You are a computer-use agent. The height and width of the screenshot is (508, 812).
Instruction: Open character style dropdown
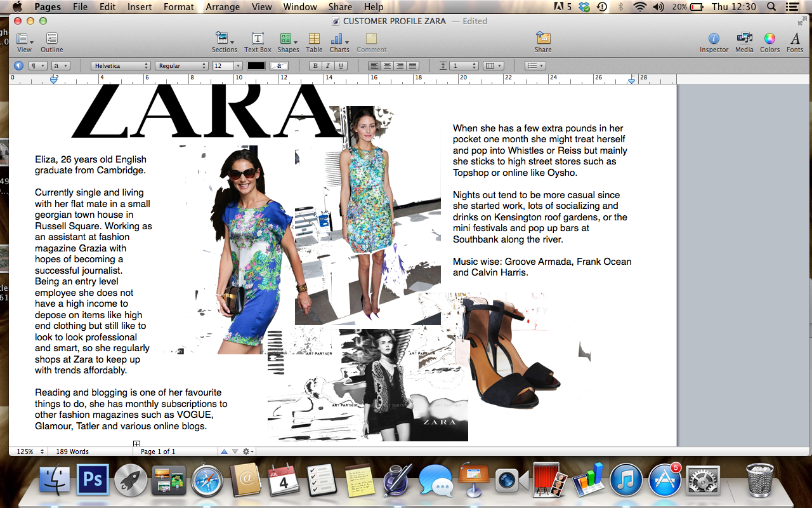pos(60,65)
